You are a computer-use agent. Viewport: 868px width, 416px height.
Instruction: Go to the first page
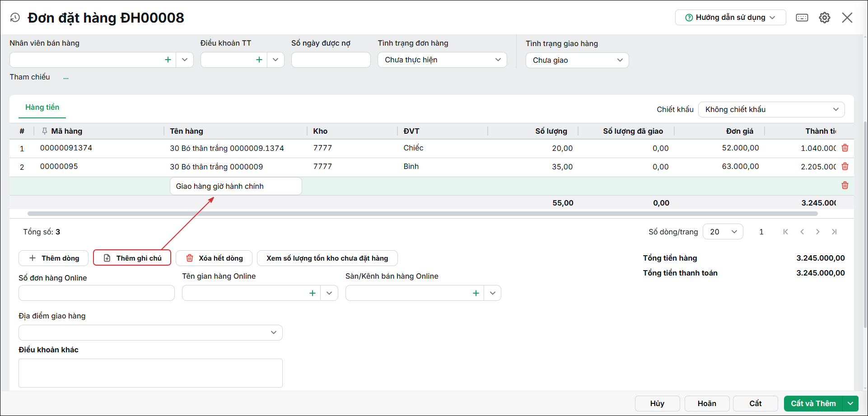point(786,232)
